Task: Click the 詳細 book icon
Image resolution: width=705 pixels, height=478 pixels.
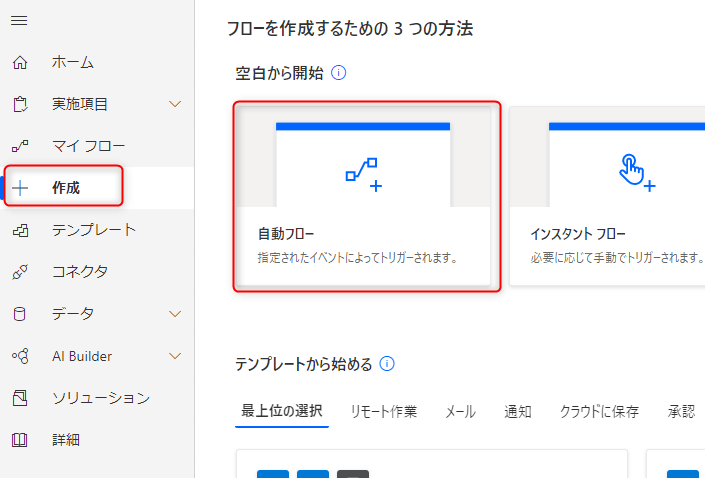Action: coord(20,440)
